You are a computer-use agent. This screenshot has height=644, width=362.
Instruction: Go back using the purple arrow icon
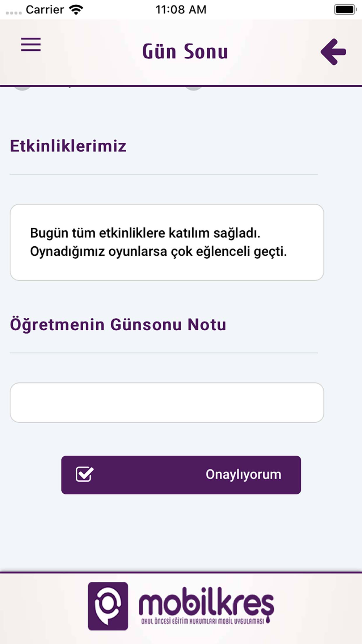point(333,52)
